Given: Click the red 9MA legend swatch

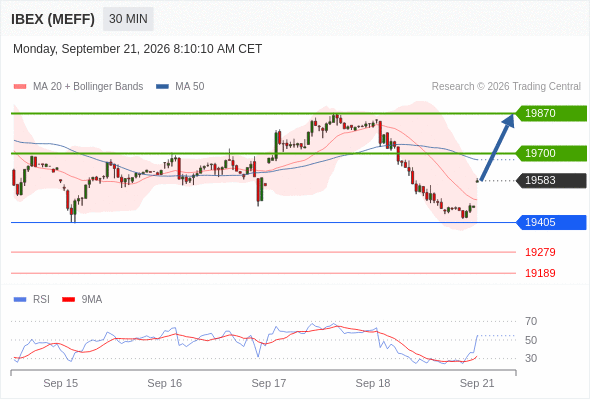Looking at the screenshot, I should click(68, 300).
